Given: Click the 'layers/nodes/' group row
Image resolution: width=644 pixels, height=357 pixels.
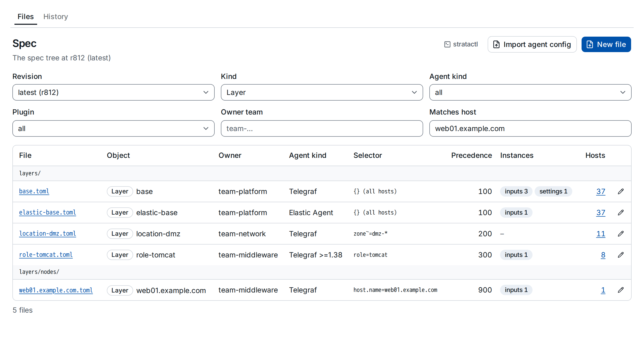Looking at the screenshot, I should pyautogui.click(x=322, y=272).
